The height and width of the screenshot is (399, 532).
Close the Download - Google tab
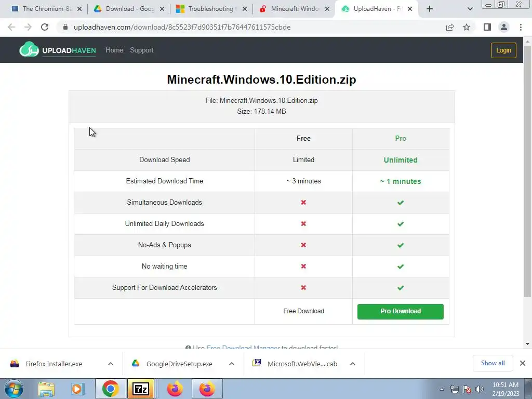pos(162,9)
